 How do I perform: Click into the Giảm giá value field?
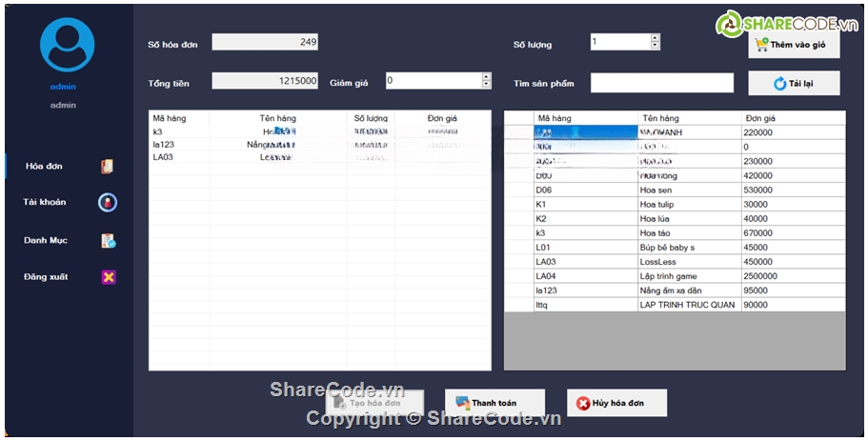click(434, 81)
